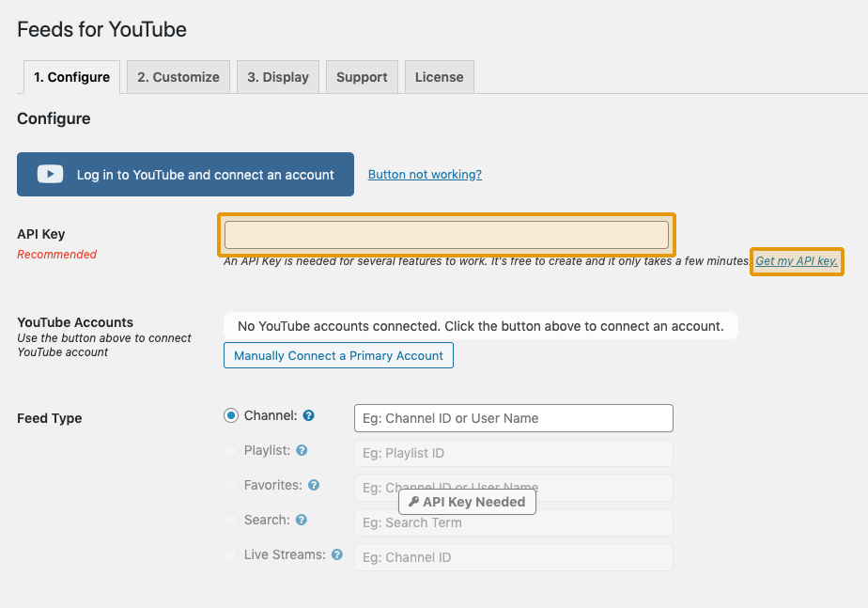Click the YouTube play icon on the login button
868x608 pixels.
pos(49,174)
